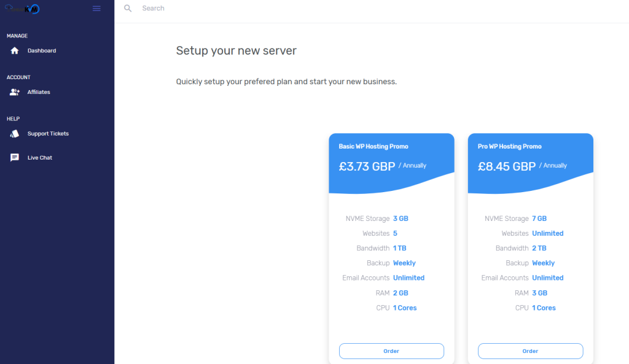This screenshot has height=364, width=629.
Task: Click the £3.73 GBP annual price
Action: pyautogui.click(x=367, y=166)
